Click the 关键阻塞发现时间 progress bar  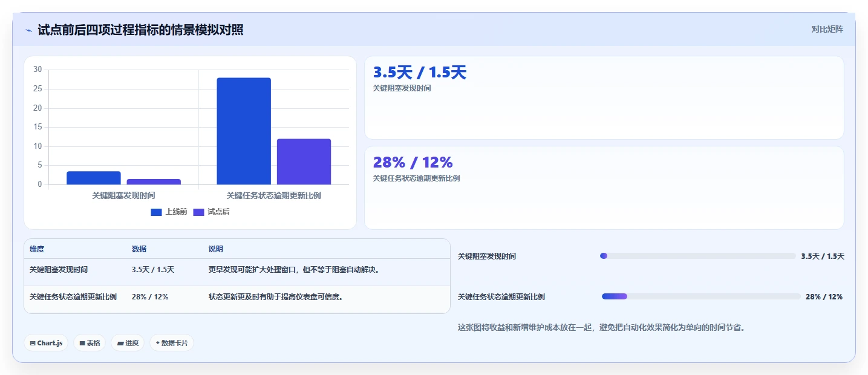697,256
